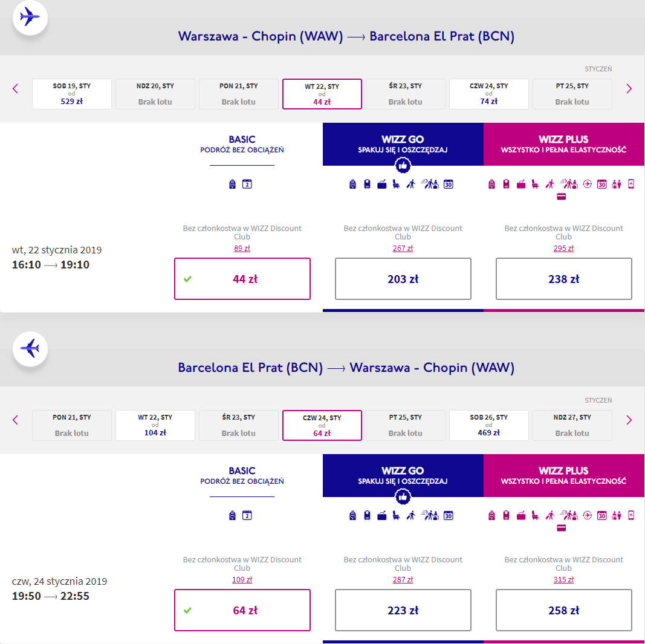Screen dimensions: 645x644
Task: Click outbound WIZZ PLUS backpack icon
Action: click(491, 184)
